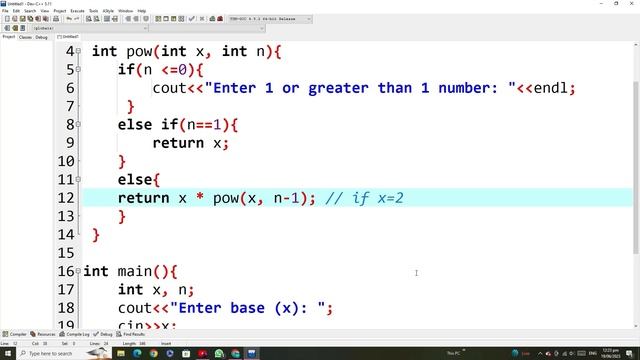Open the Find Results bottom tab
This screenshot has height=360, width=640.
131,334
